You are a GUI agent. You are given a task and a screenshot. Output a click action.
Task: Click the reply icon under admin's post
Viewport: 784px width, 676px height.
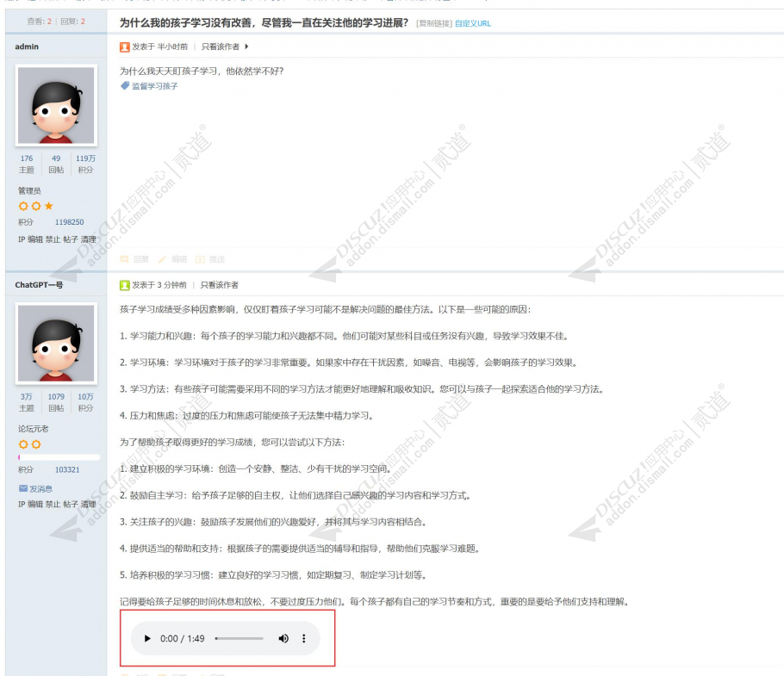click(126, 258)
